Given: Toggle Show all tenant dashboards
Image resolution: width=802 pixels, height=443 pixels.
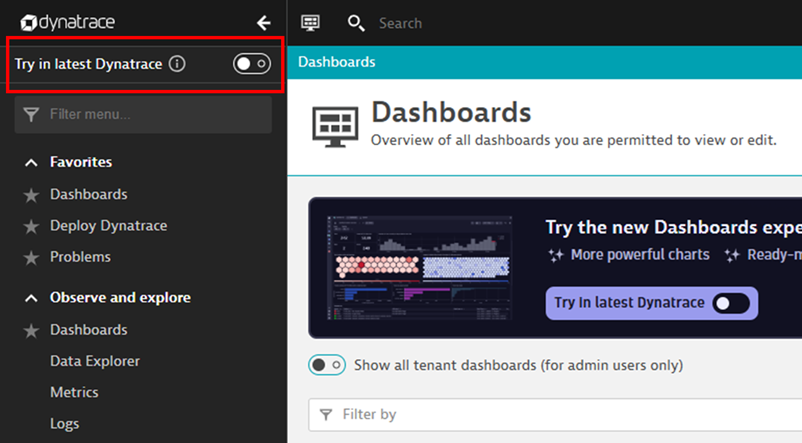Looking at the screenshot, I should (x=327, y=365).
